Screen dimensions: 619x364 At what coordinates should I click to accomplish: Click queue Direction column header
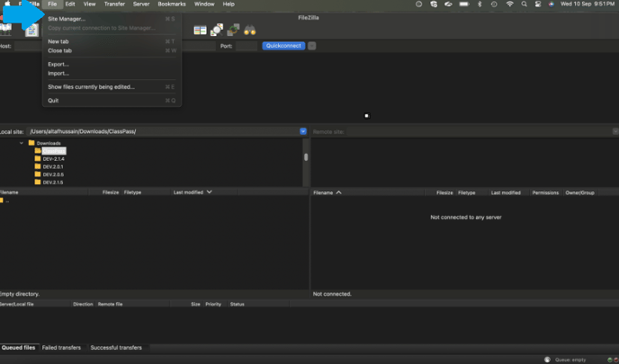click(x=83, y=304)
